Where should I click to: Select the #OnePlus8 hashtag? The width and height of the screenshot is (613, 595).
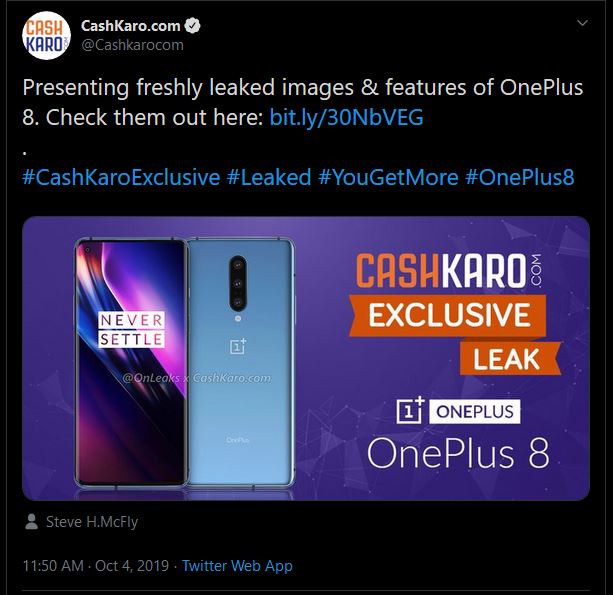520,177
